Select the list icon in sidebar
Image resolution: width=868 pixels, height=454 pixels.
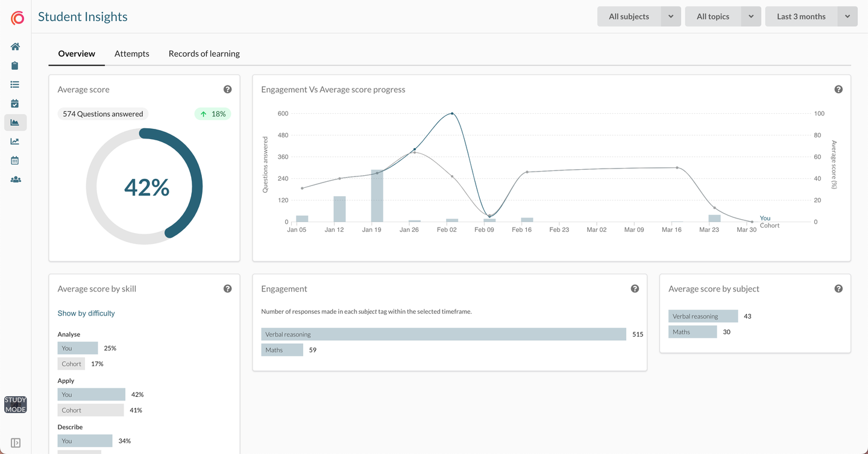click(x=15, y=85)
